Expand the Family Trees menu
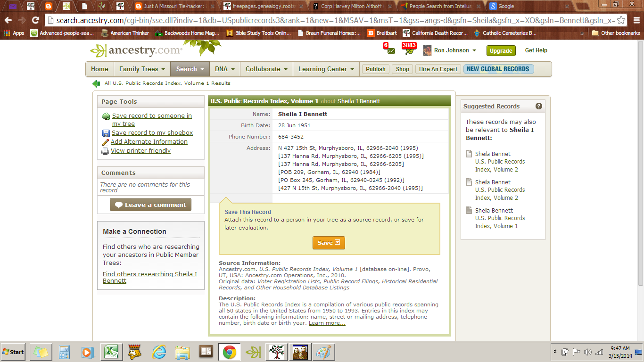The height and width of the screenshot is (362, 644). click(142, 69)
